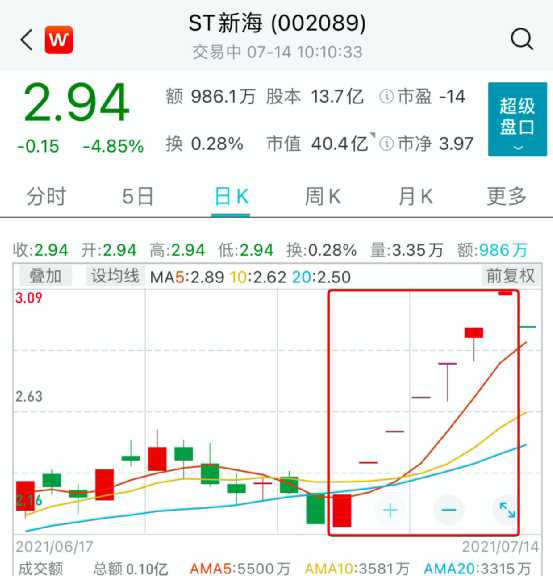Go back using the left arrow
The width and height of the screenshot is (553, 576).
[x=26, y=40]
